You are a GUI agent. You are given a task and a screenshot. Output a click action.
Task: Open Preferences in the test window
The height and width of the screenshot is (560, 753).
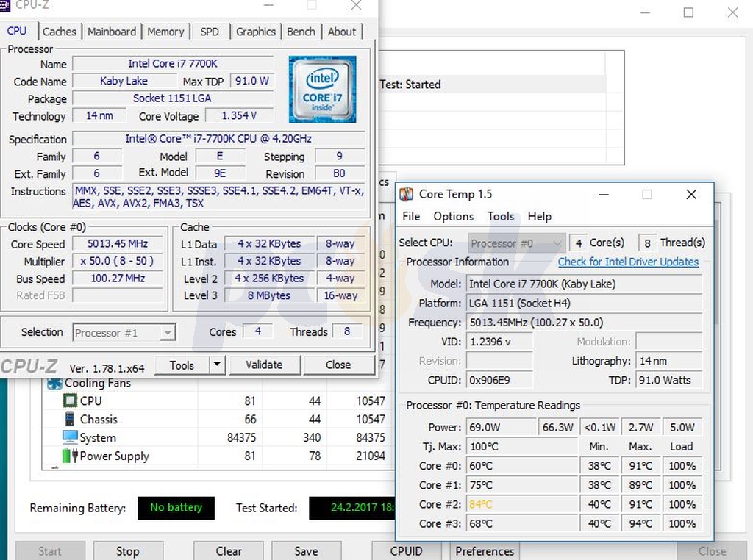click(485, 551)
